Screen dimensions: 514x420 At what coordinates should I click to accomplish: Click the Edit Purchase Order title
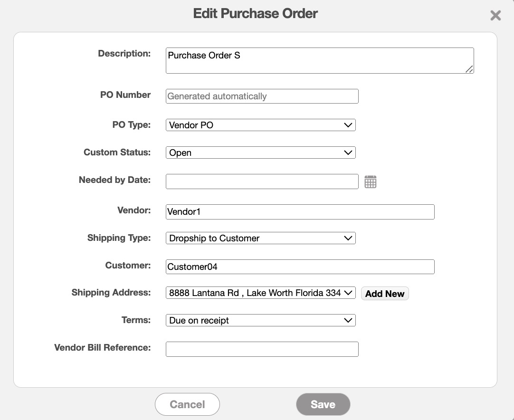coord(255,13)
